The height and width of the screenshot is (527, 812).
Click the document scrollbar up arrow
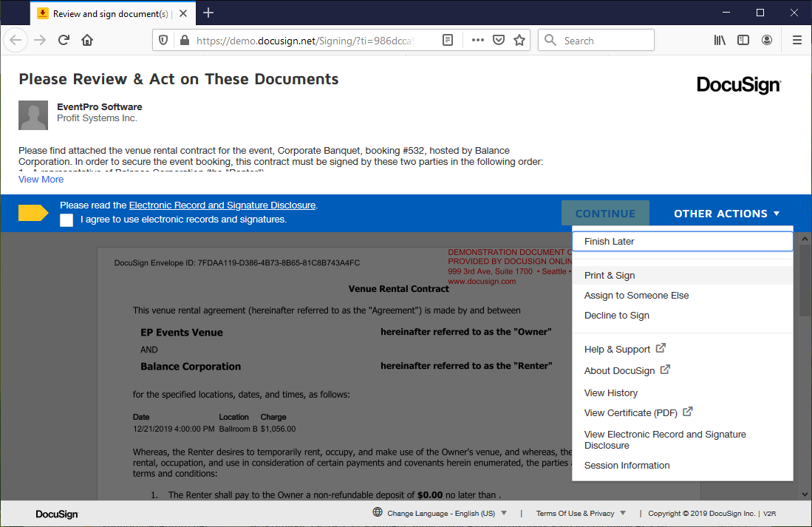point(804,239)
